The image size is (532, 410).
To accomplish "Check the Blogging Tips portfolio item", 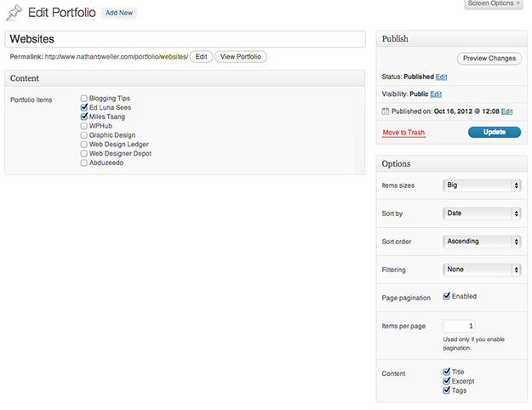I will 83,99.
